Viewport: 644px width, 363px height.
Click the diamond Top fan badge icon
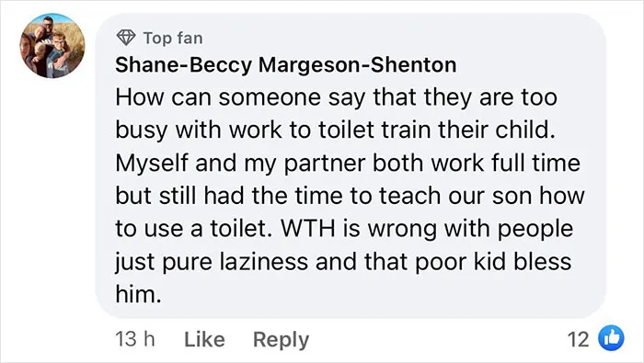pos(126,38)
